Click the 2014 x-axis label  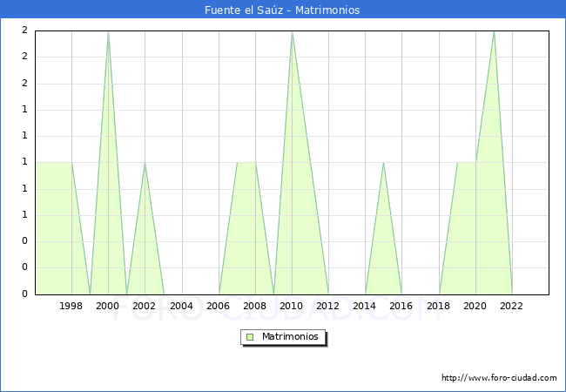click(365, 306)
